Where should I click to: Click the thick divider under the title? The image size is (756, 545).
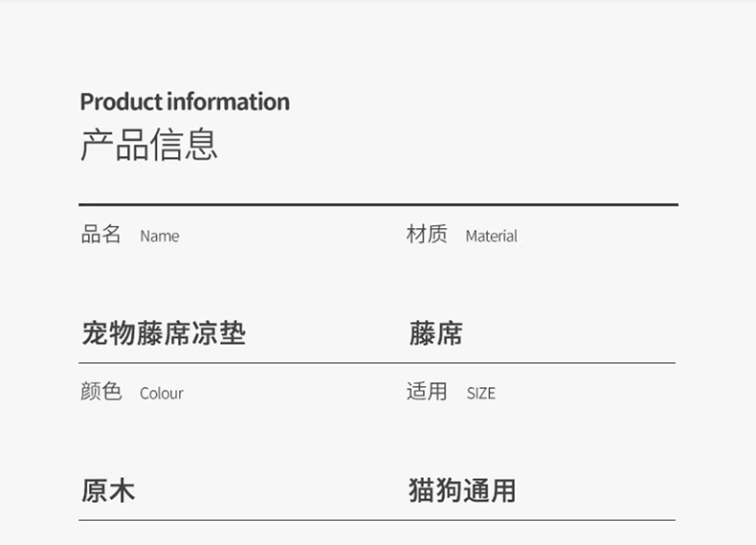coord(378,205)
